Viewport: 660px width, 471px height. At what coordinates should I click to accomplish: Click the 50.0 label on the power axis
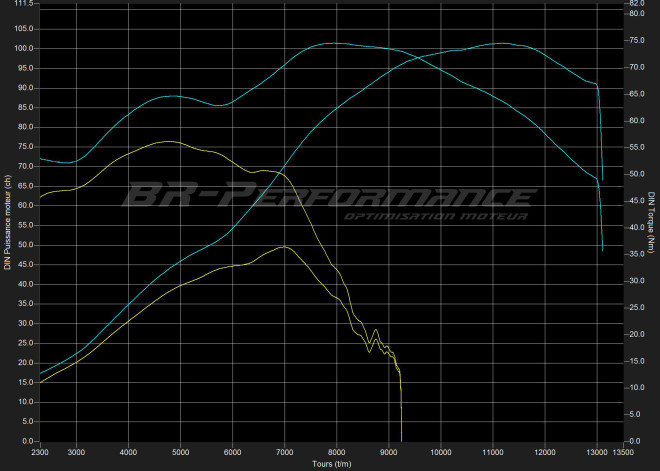(x=23, y=245)
